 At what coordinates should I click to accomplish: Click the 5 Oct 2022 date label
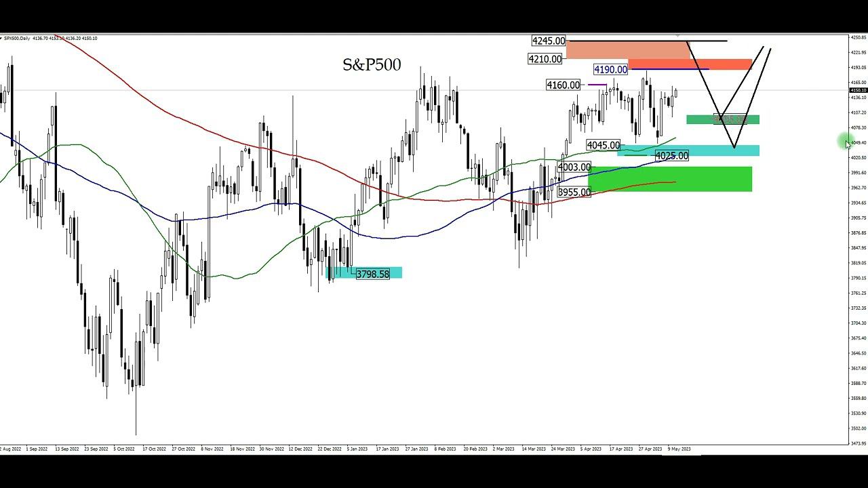125,449
